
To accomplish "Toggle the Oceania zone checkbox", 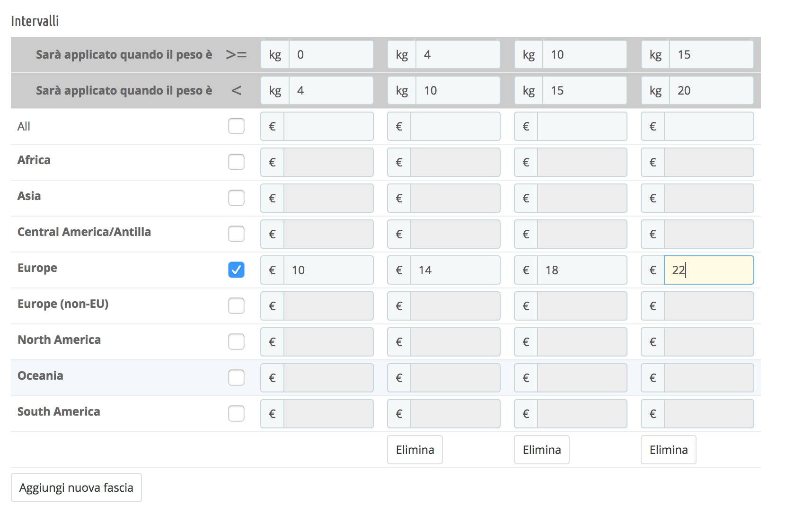I will (236, 378).
